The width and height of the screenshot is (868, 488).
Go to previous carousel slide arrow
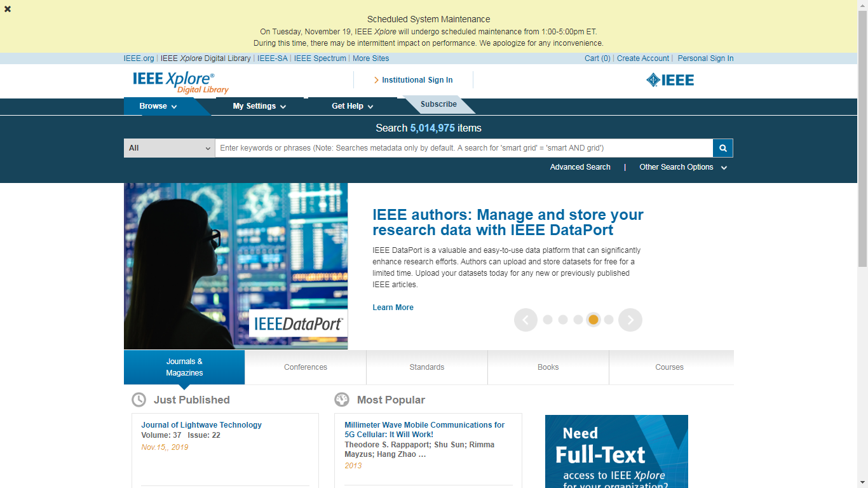pos(526,320)
